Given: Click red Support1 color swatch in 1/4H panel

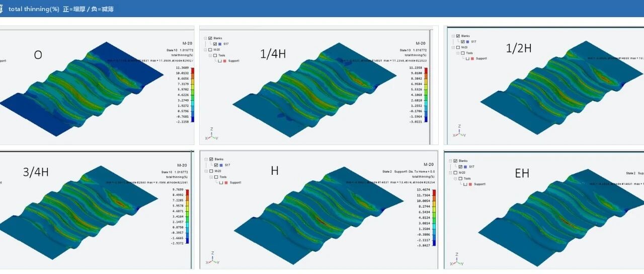Looking at the screenshot, I should coord(224,61).
